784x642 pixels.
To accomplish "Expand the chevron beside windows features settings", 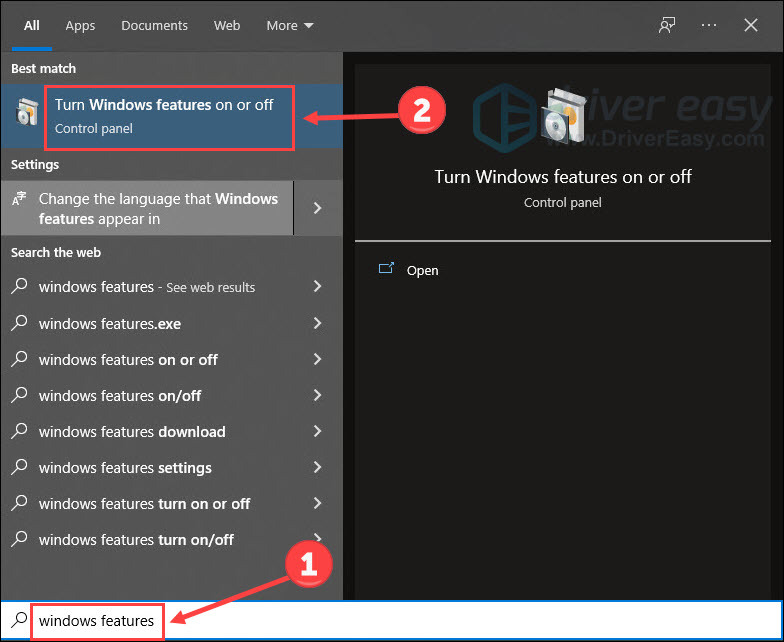I will coord(317,466).
